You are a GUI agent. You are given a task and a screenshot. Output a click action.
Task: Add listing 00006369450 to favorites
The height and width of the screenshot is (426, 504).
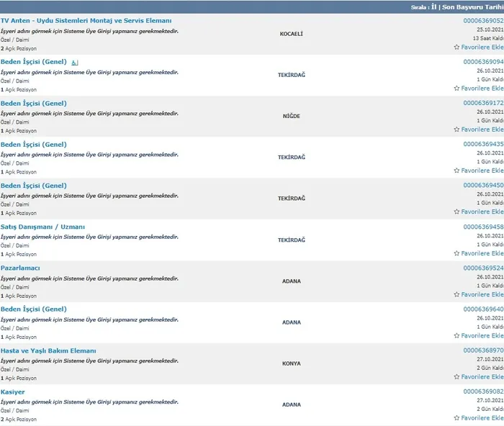pyautogui.click(x=481, y=212)
